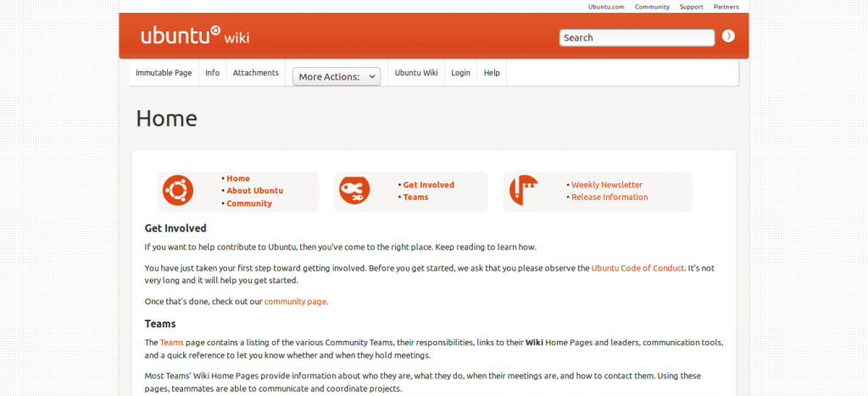Click the Teams link in paragraph

pyautogui.click(x=171, y=343)
